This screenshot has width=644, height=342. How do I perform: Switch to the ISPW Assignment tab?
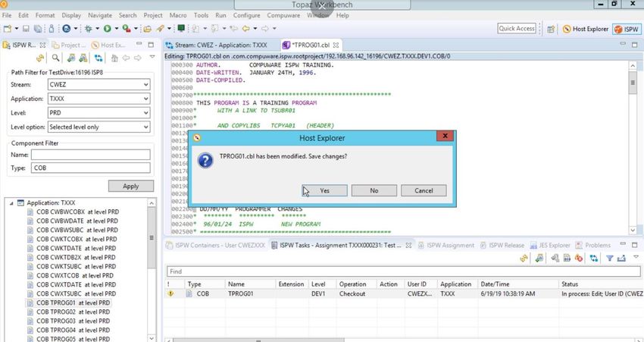(x=446, y=246)
